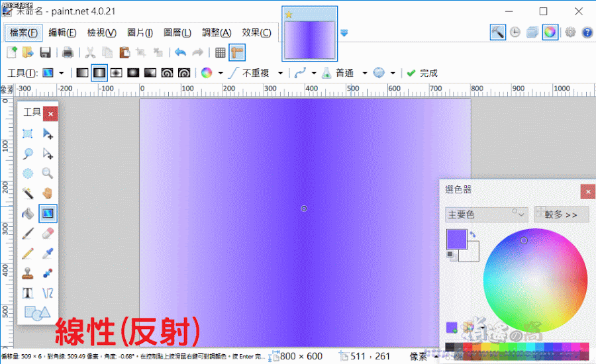The width and height of the screenshot is (596, 364).
Task: Click the primary color purple swatch
Action: pyautogui.click(x=456, y=240)
